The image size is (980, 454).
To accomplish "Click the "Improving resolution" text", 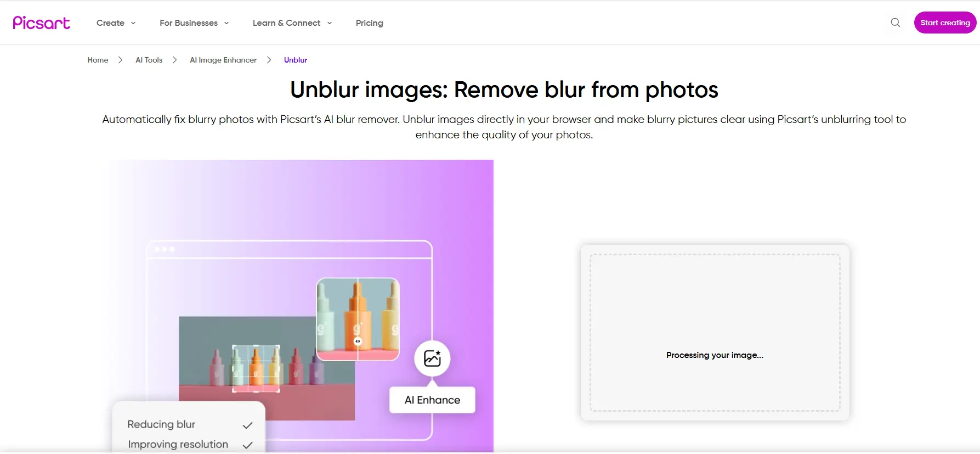I will (178, 444).
